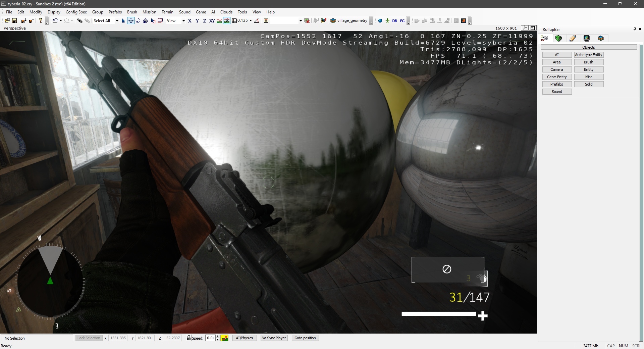Image resolution: width=644 pixels, height=349 pixels.
Task: Click the X coordinate input field
Action: coord(118,338)
